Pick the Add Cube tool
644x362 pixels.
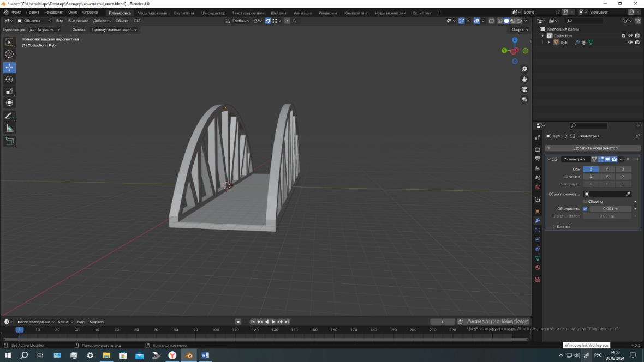click(x=9, y=141)
